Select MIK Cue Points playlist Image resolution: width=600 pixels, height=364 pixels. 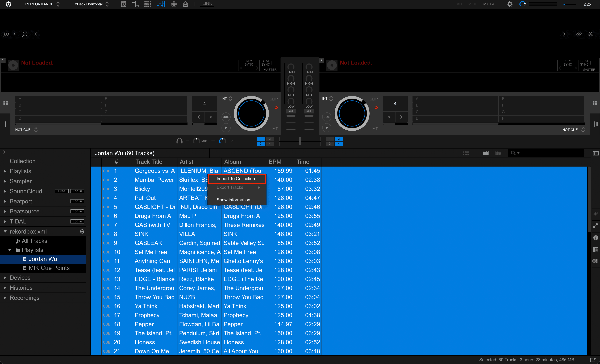pyautogui.click(x=49, y=268)
